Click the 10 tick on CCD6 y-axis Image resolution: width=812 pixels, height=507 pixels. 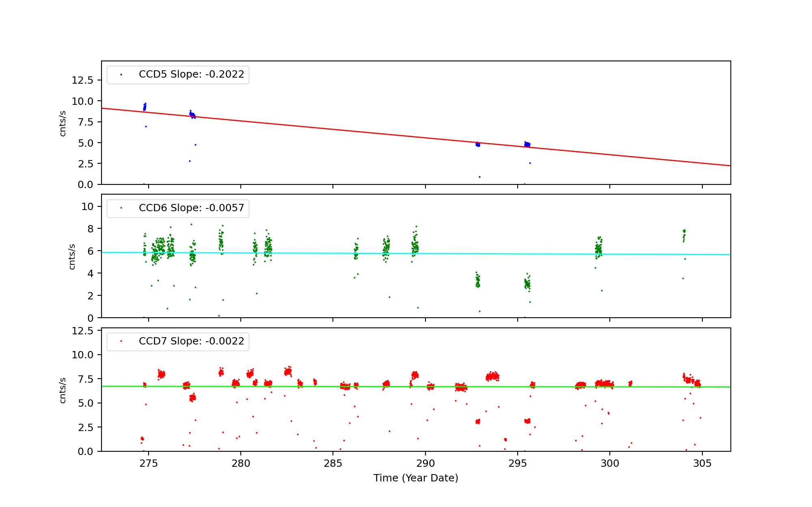tap(87, 207)
